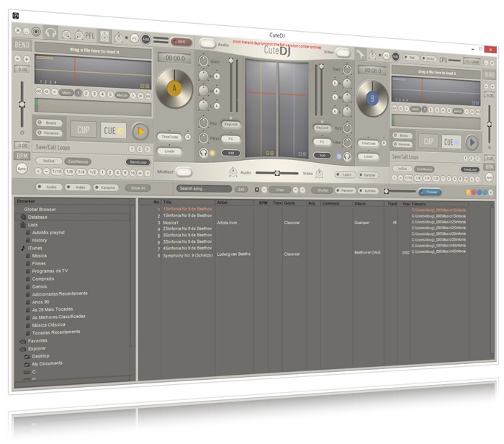Click the round FX button in top toolbar

[135, 39]
